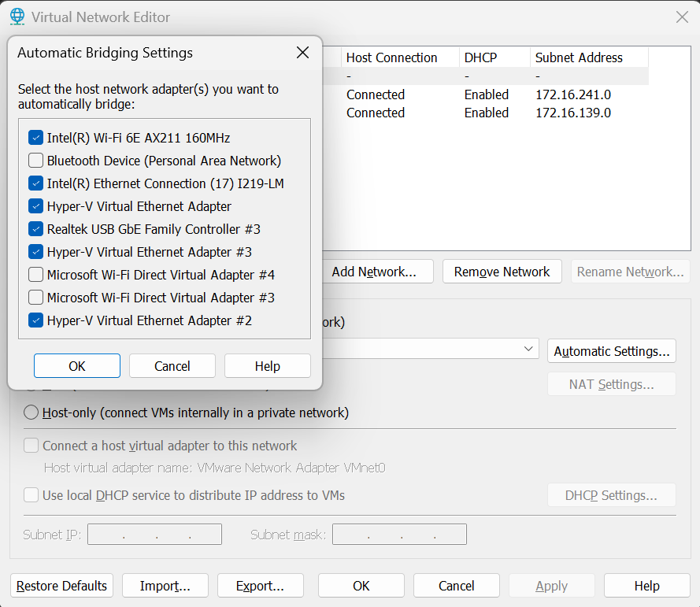This screenshot has width=700, height=607.
Task: Click the Rename Network... button
Action: coord(631,272)
